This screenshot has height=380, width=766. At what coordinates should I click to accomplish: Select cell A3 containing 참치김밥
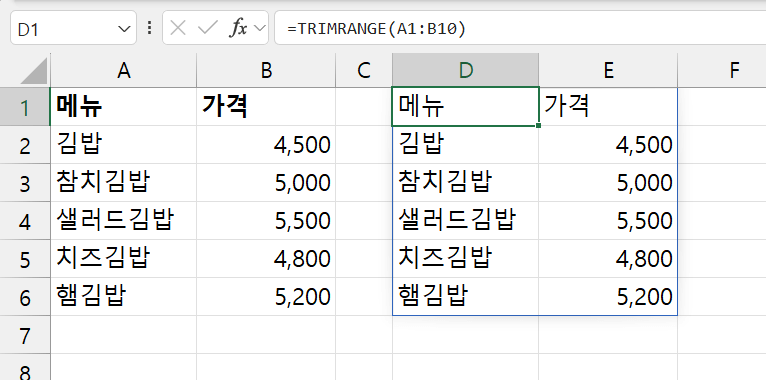point(124,183)
